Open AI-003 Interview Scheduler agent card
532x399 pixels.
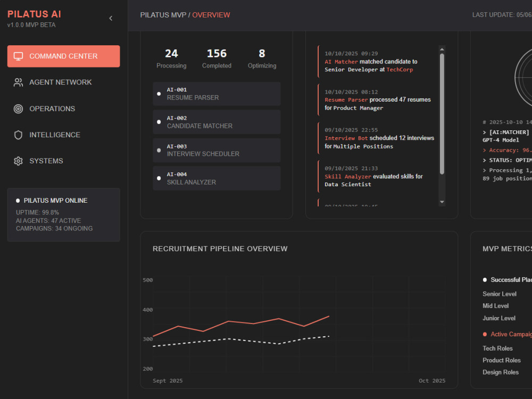[217, 151]
